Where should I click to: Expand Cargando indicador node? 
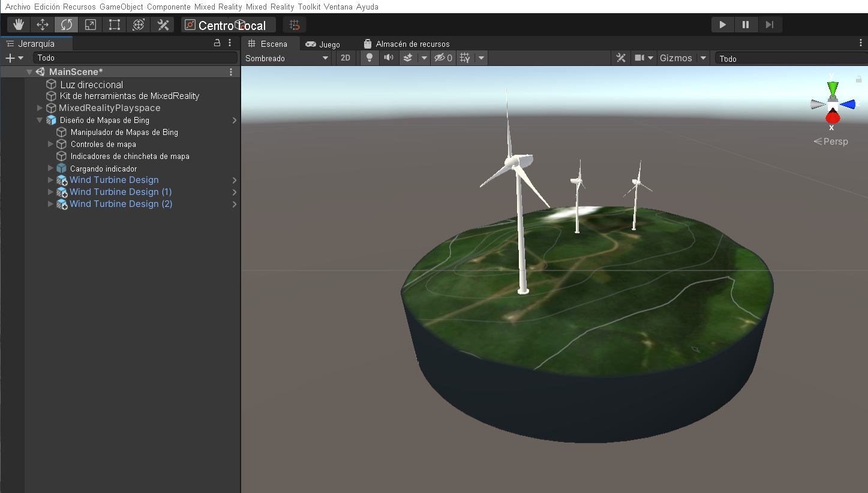coord(50,168)
